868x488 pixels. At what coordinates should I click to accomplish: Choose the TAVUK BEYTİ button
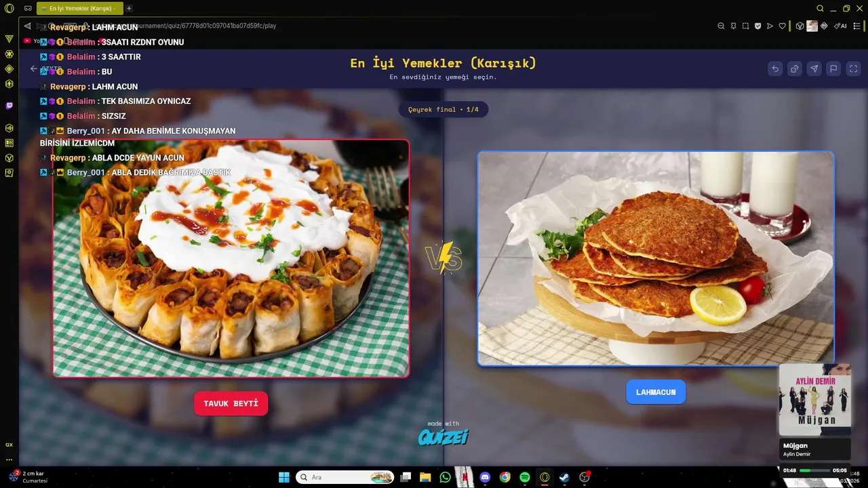[x=231, y=403]
